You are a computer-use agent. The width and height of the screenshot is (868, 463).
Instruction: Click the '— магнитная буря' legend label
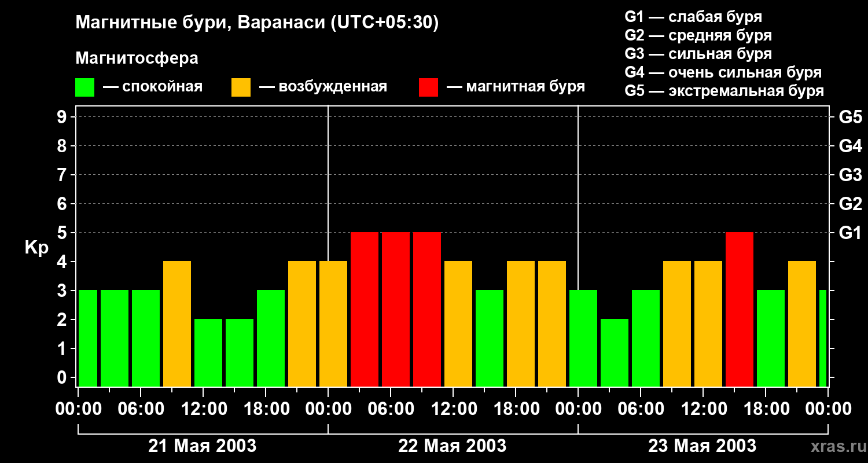(x=516, y=87)
